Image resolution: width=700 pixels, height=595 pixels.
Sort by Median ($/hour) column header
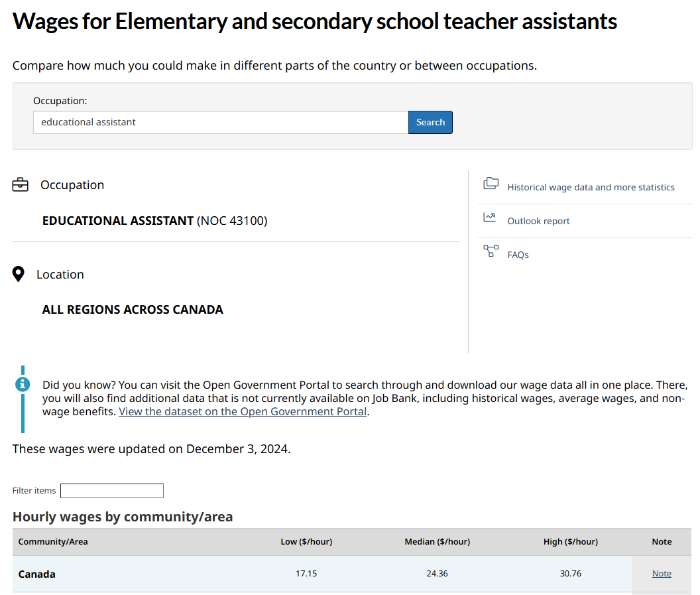point(437,542)
